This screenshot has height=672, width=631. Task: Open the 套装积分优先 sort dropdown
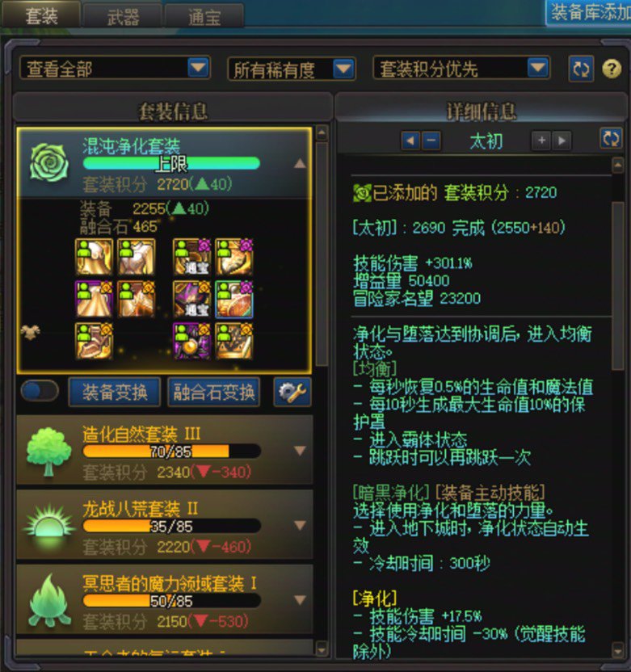[x=461, y=68]
